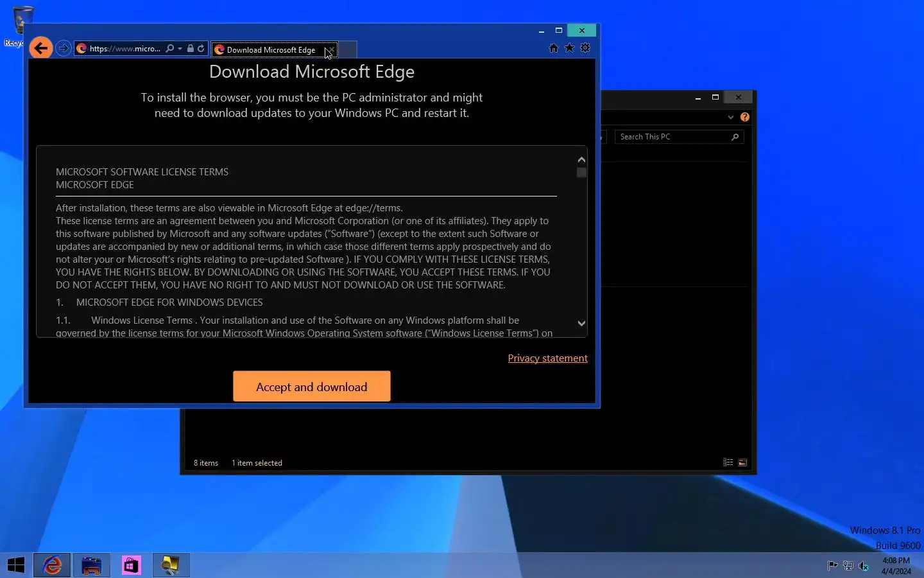The width and height of the screenshot is (924, 578).
Task: Click the Download Microsoft Edge page heading
Action: click(312, 71)
